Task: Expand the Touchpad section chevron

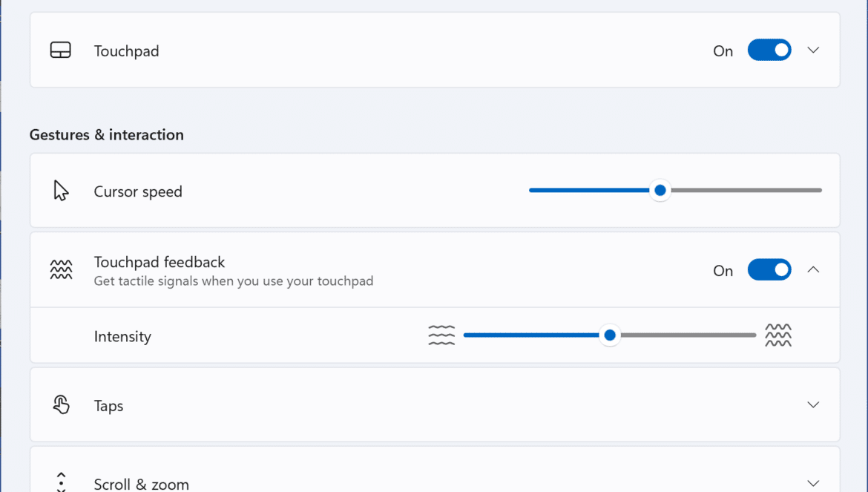Action: (812, 50)
